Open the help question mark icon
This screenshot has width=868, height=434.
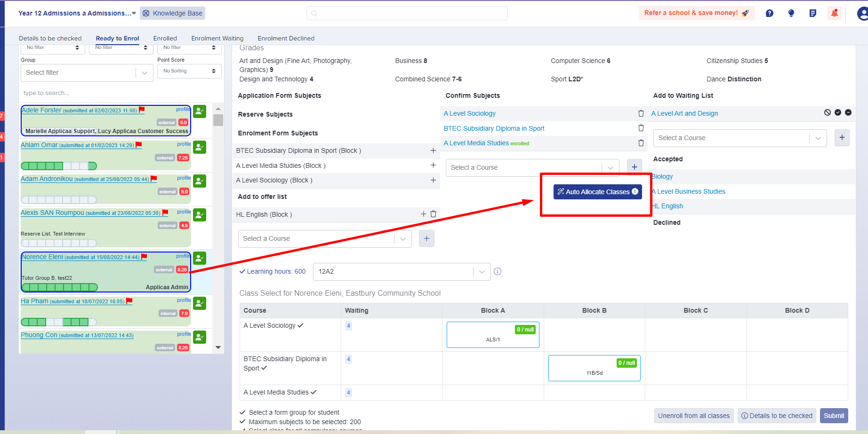pyautogui.click(x=769, y=13)
